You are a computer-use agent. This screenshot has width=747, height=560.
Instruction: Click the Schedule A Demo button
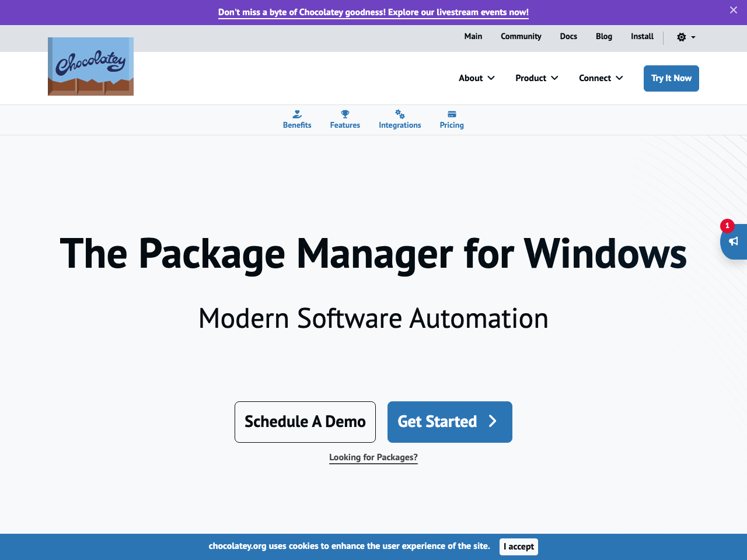click(305, 422)
